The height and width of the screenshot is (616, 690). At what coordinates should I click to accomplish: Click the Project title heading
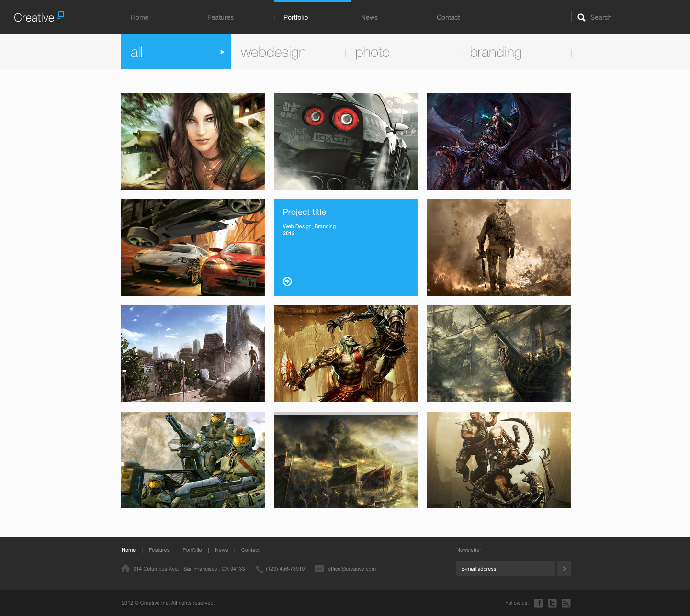304,212
